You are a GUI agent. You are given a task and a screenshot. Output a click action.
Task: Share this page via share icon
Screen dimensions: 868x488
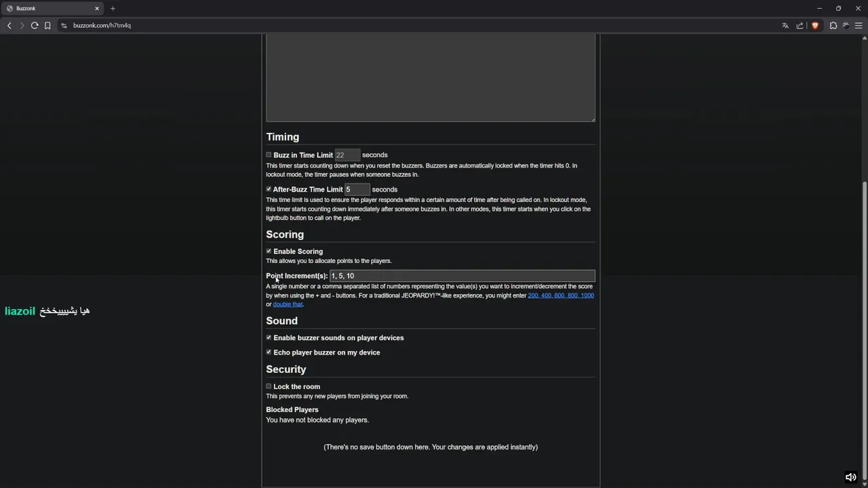[800, 26]
